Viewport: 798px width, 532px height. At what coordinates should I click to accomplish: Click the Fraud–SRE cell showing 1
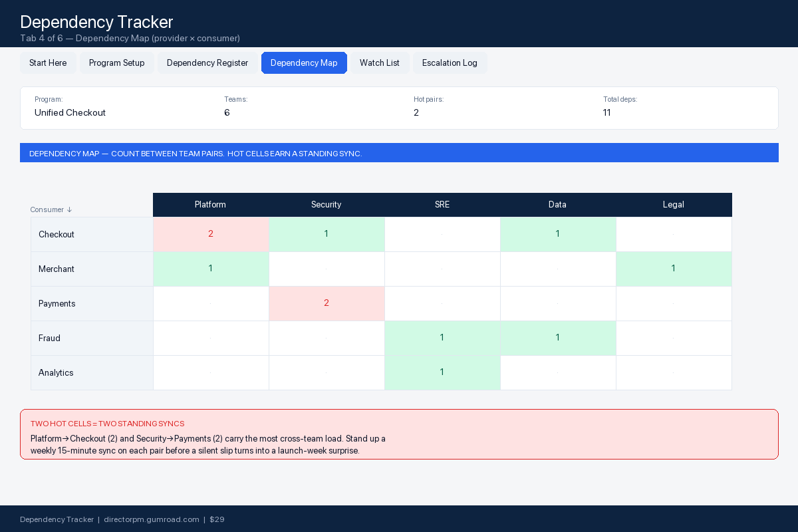click(x=442, y=338)
